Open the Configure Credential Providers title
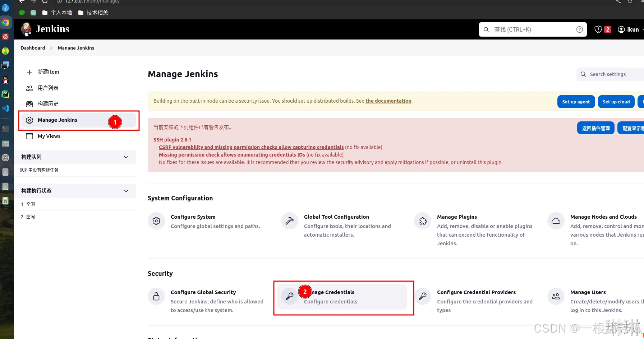The width and height of the screenshot is (644, 339). [x=476, y=292]
